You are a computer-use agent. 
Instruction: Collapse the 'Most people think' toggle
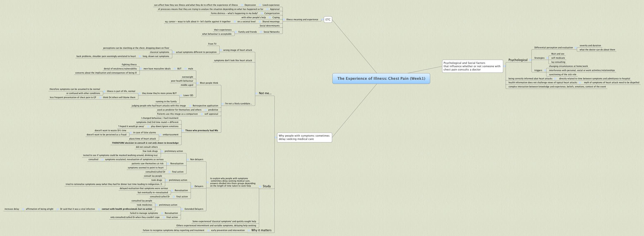point(197,83)
